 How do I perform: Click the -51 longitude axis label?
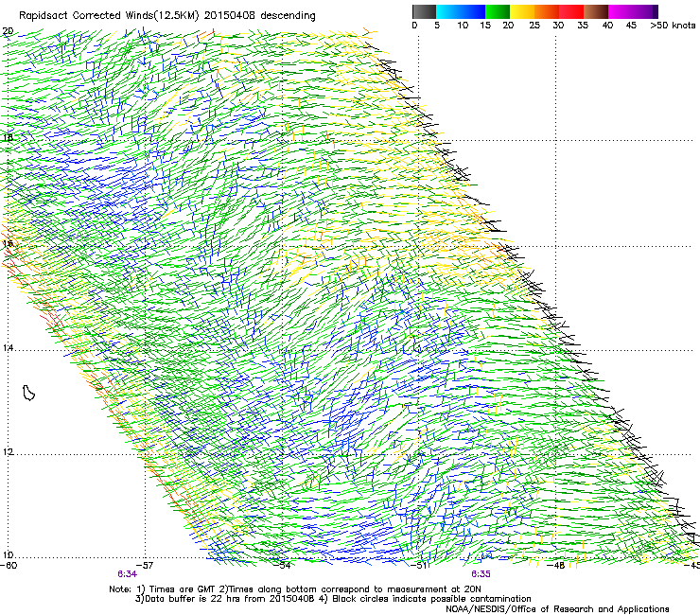pyautogui.click(x=418, y=566)
